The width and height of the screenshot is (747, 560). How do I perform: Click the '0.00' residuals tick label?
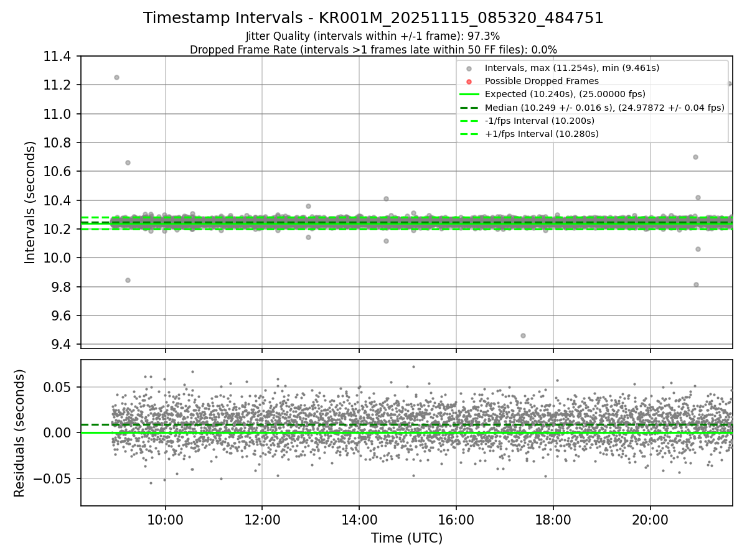pyautogui.click(x=60, y=432)
